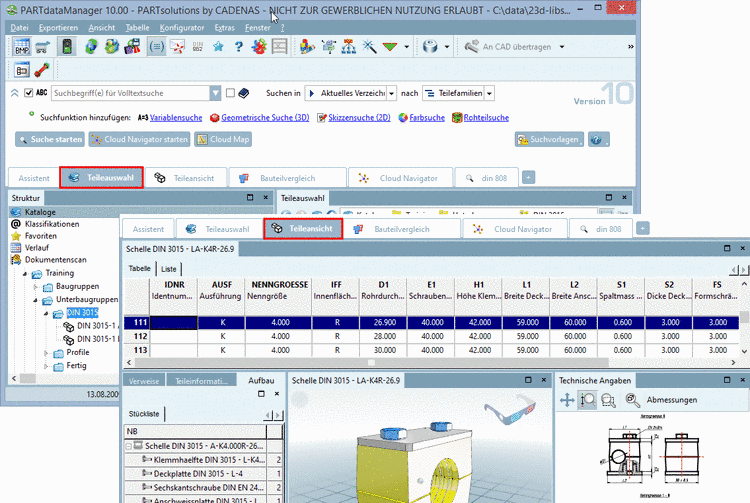750x503 pixels.
Task: Open dropdown arrow next to triangle icon
Action: [x=407, y=47]
